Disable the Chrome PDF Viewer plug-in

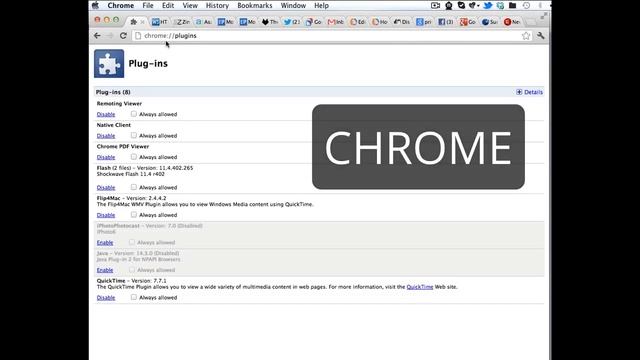pyautogui.click(x=106, y=157)
